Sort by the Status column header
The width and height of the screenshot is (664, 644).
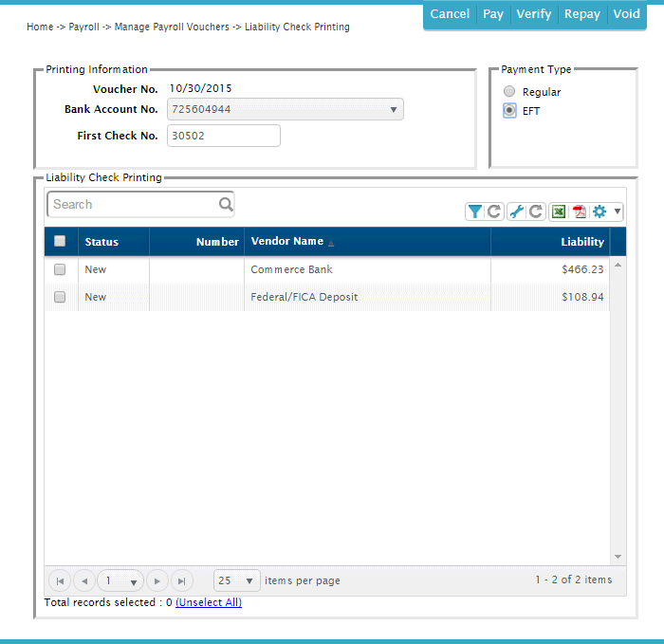click(114, 241)
